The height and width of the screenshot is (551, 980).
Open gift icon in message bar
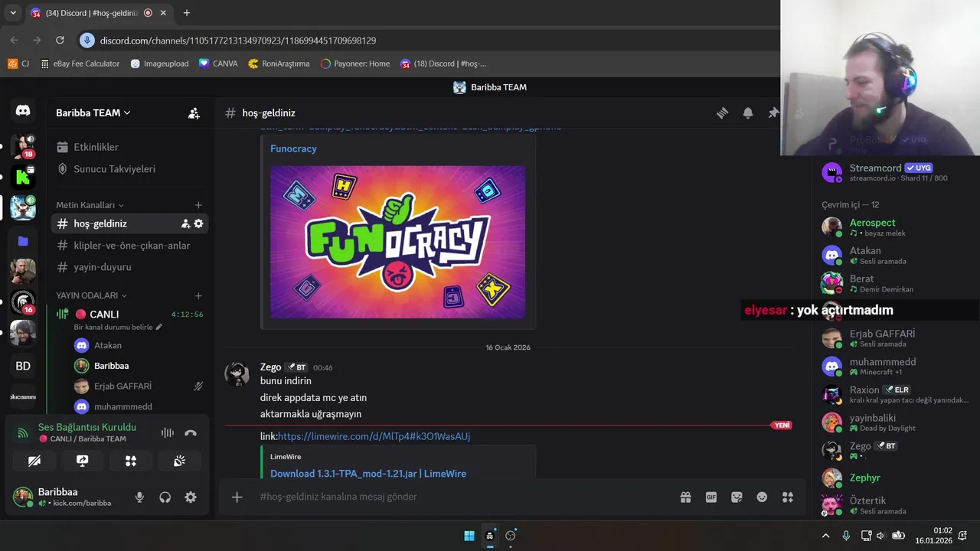tap(685, 497)
